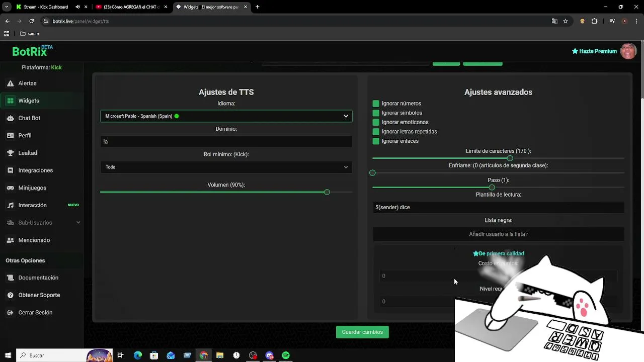The image size is (644, 362).
Task: Open Task View on taskbar
Action: tap(121, 355)
